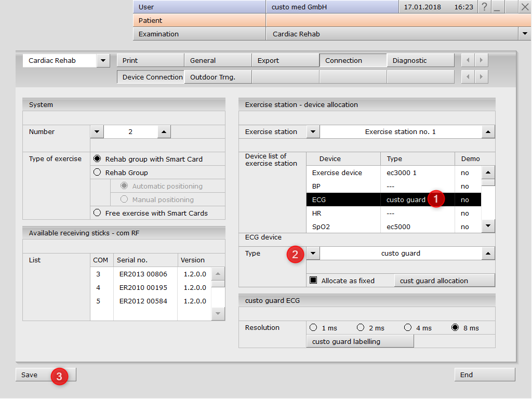This screenshot has width=532, height=399.
Task: Click the Save button
Action: click(x=46, y=375)
